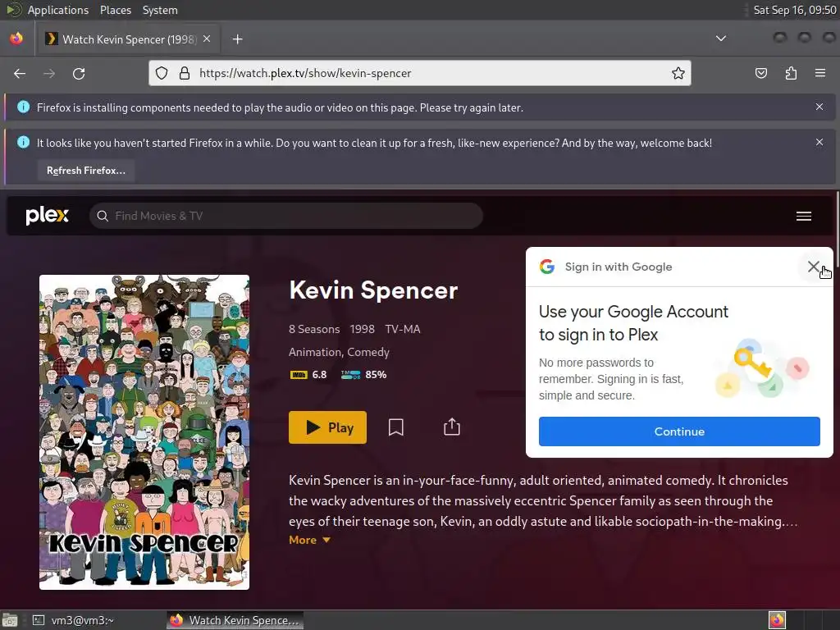Click the Kevin Spencer title heading
Screen dimensions: 840x630
click(373, 290)
